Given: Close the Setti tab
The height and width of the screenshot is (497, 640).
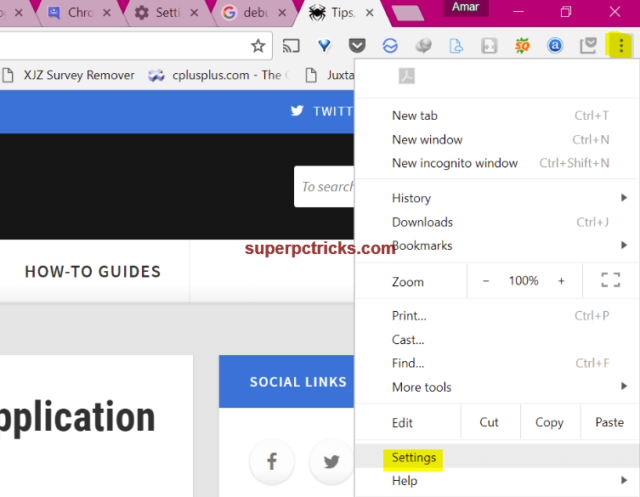Looking at the screenshot, I should 194,13.
